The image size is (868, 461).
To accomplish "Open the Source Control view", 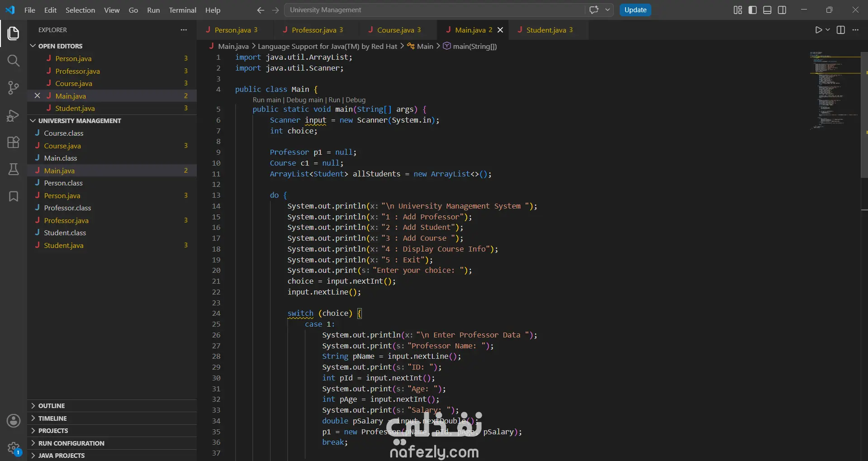I will tap(14, 88).
